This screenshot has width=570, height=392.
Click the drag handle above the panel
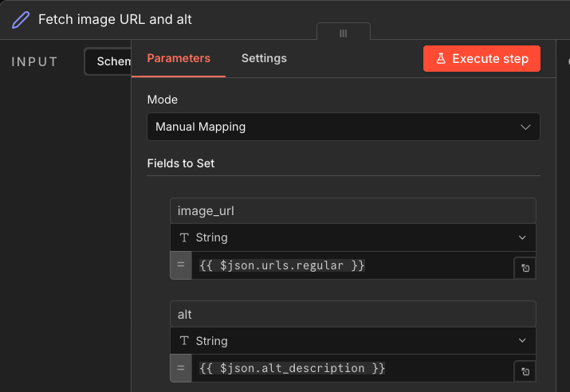(x=343, y=33)
